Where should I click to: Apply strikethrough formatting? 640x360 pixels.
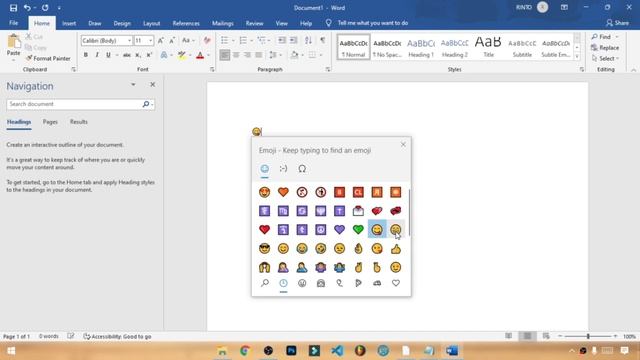(x=127, y=55)
